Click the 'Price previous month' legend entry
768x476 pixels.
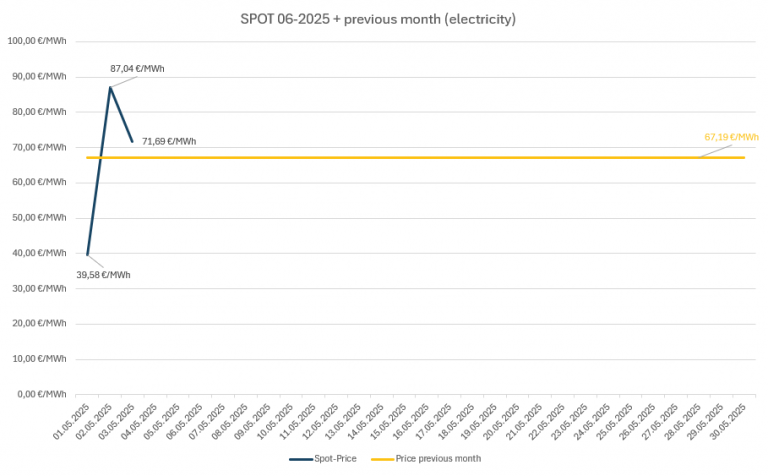[438, 458]
